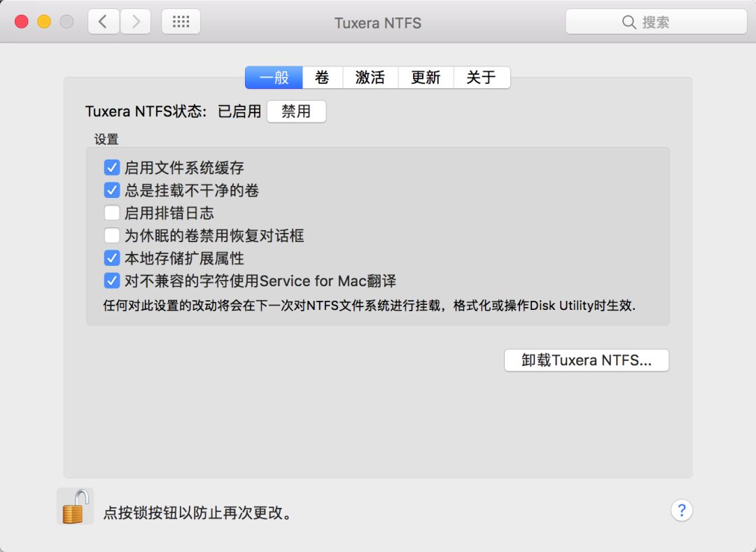Go back using the left arrow icon
756x552 pixels.
tap(102, 21)
